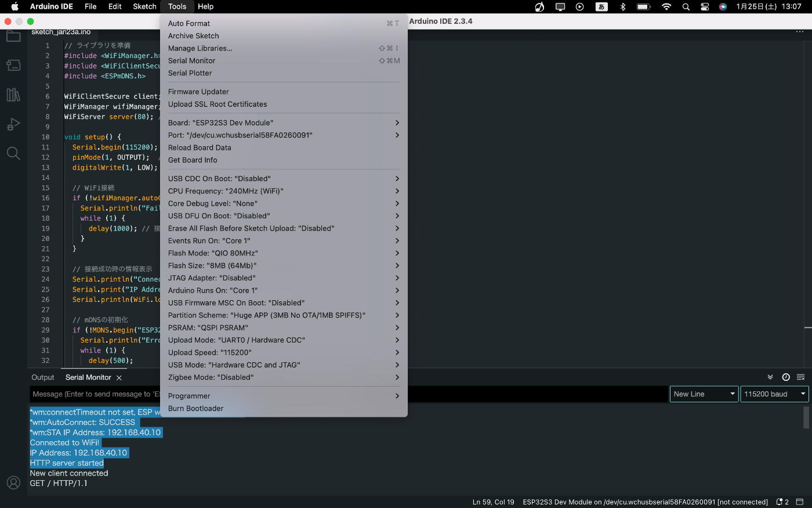Open the Sketch menu
The height and width of the screenshot is (508, 812).
144,6
